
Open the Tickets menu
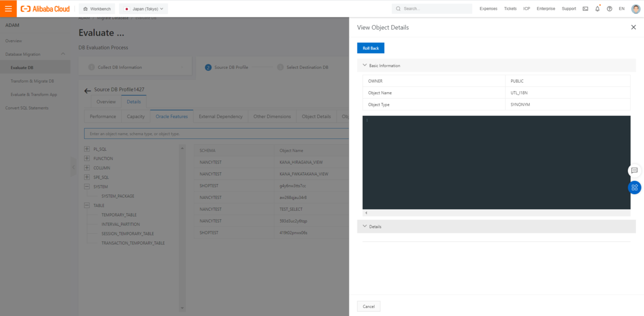510,9
